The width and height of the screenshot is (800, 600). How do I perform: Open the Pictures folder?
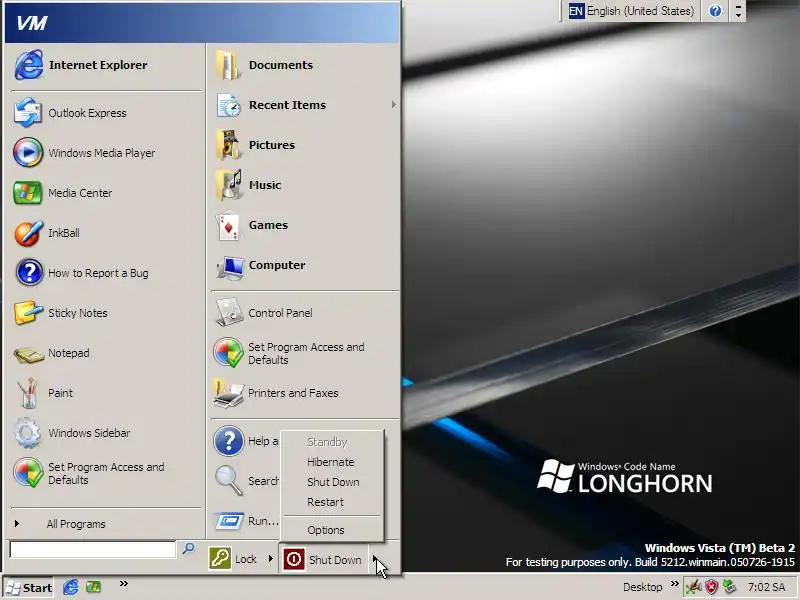click(x=305, y=145)
